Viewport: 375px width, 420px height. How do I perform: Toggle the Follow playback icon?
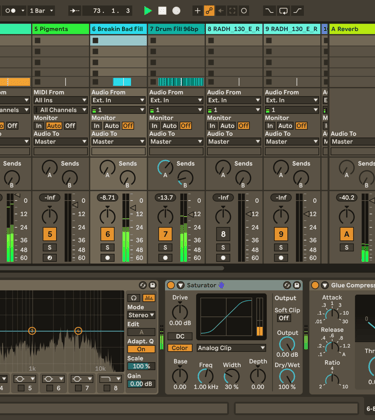point(74,11)
